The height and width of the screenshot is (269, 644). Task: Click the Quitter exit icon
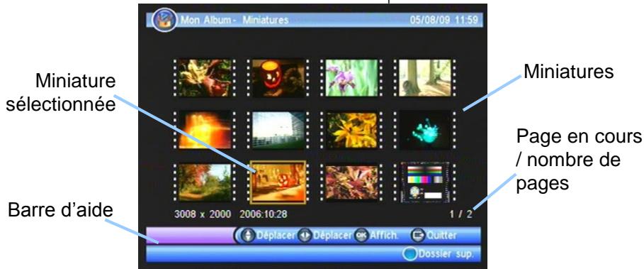pyautogui.click(x=417, y=235)
